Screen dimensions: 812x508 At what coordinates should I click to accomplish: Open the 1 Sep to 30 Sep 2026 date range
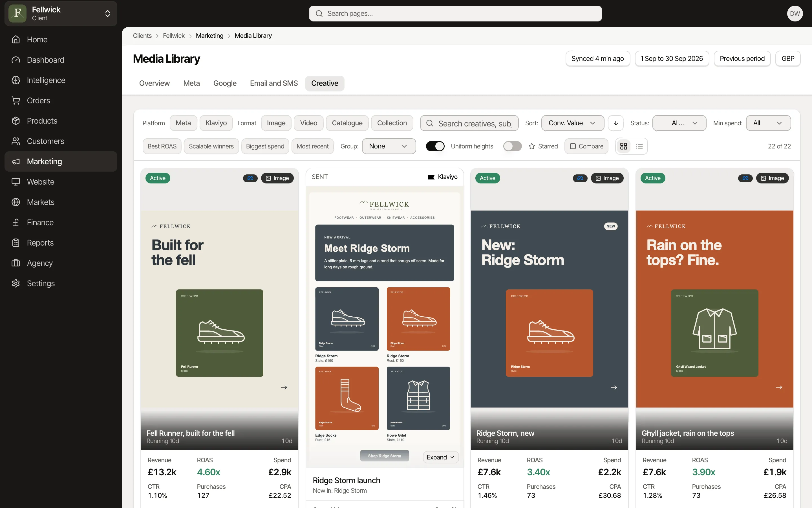(x=672, y=58)
